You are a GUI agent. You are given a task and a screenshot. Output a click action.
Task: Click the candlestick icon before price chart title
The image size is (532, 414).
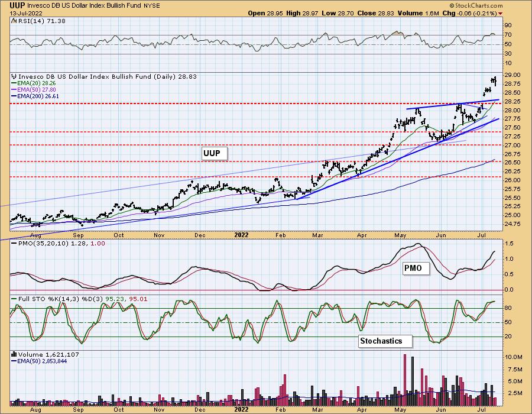click(x=14, y=76)
